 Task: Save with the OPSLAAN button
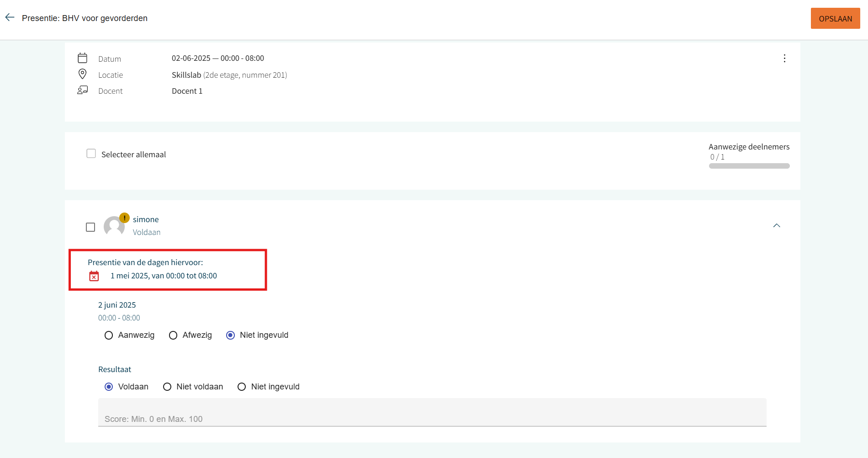(835, 18)
